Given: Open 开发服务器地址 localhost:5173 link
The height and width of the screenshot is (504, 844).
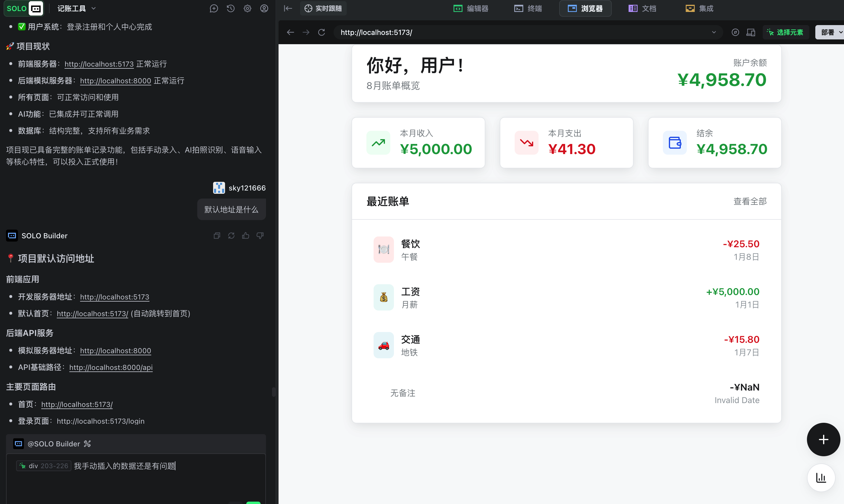Looking at the screenshot, I should [114, 297].
